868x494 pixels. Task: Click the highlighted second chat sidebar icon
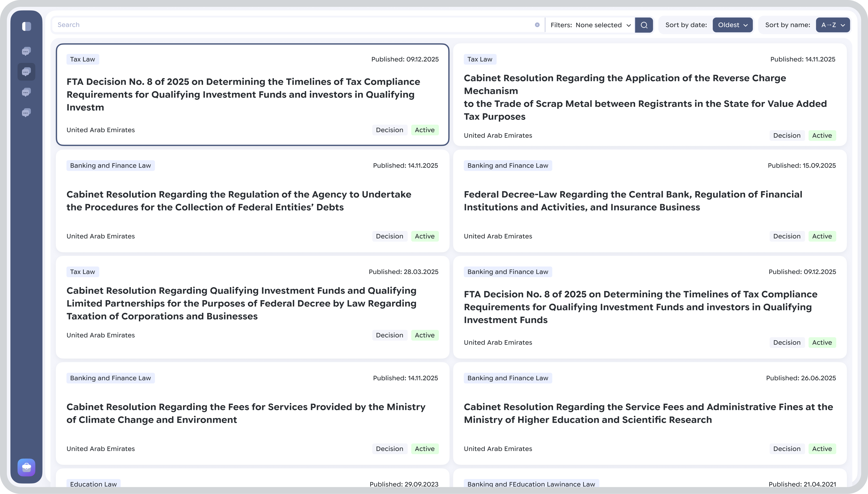(27, 72)
